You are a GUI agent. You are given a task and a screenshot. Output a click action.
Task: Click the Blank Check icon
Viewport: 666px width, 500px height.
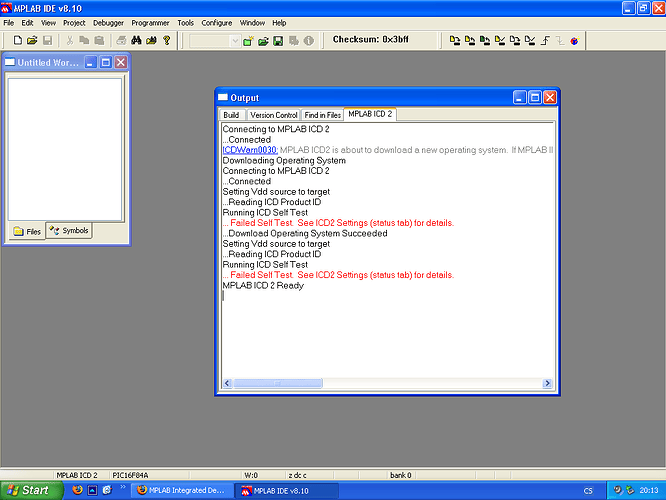[530, 41]
